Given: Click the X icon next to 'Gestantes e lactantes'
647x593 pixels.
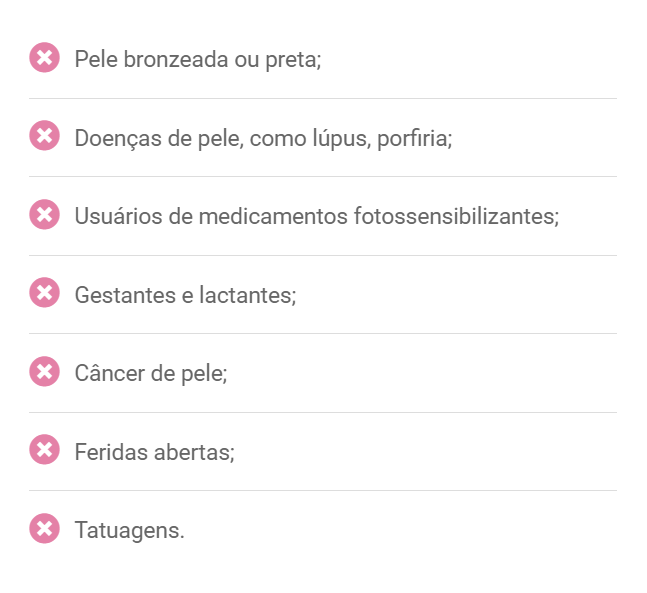Looking at the screenshot, I should (44, 293).
